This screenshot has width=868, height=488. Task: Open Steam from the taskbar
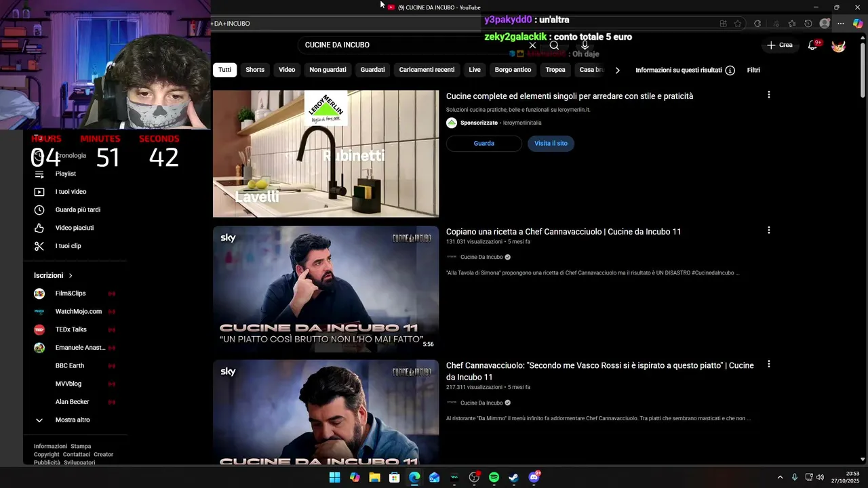[514, 477]
